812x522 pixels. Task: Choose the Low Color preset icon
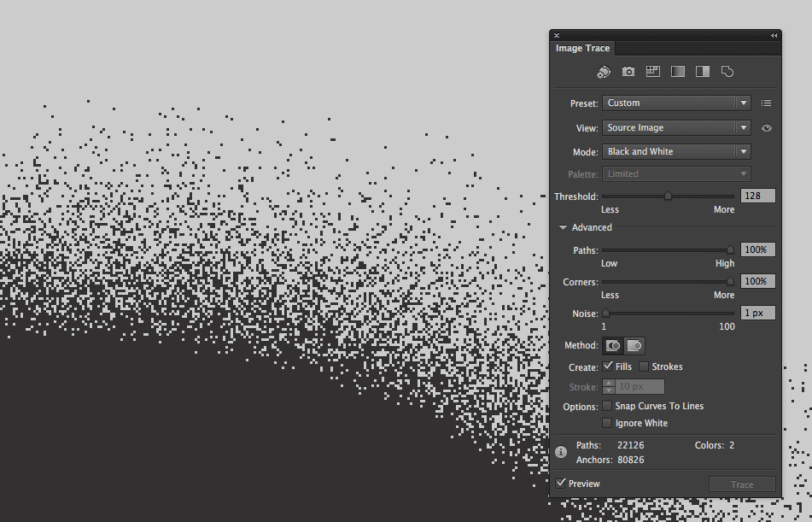[653, 72]
